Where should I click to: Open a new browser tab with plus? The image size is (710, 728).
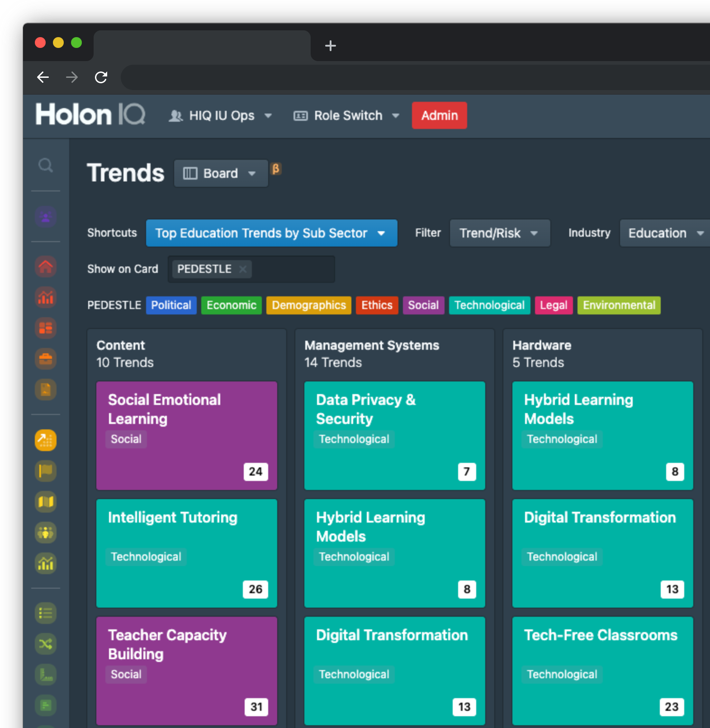coord(331,46)
